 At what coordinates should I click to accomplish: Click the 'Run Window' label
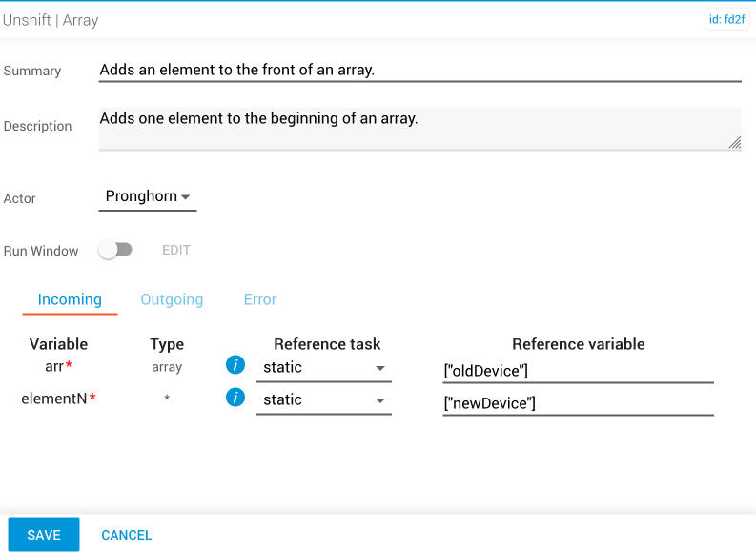click(41, 251)
